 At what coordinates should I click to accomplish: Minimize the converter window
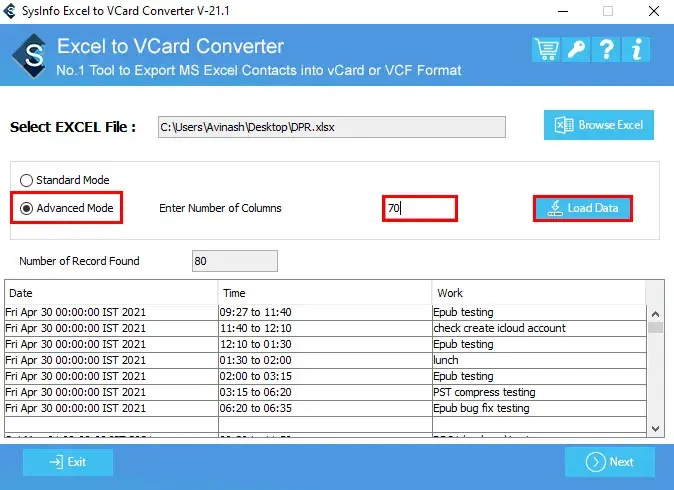point(563,11)
